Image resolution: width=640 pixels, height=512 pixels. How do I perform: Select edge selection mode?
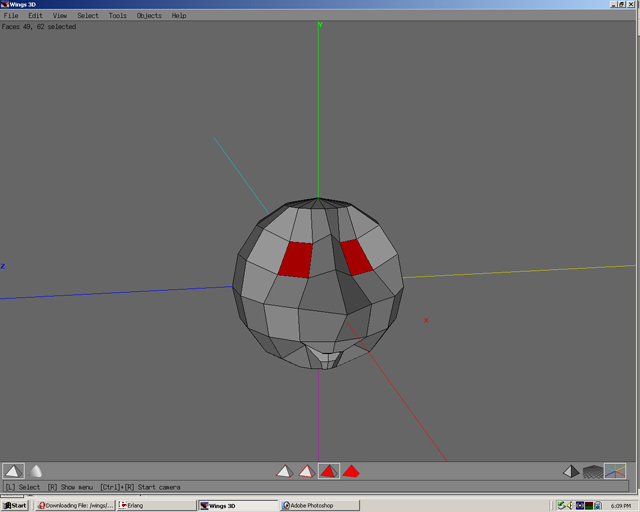[x=306, y=471]
